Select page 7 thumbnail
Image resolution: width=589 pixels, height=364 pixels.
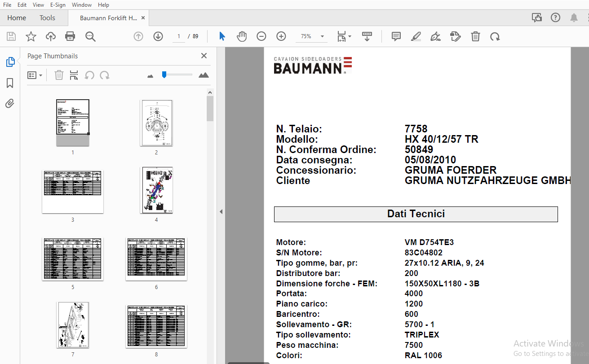pyautogui.click(x=72, y=325)
